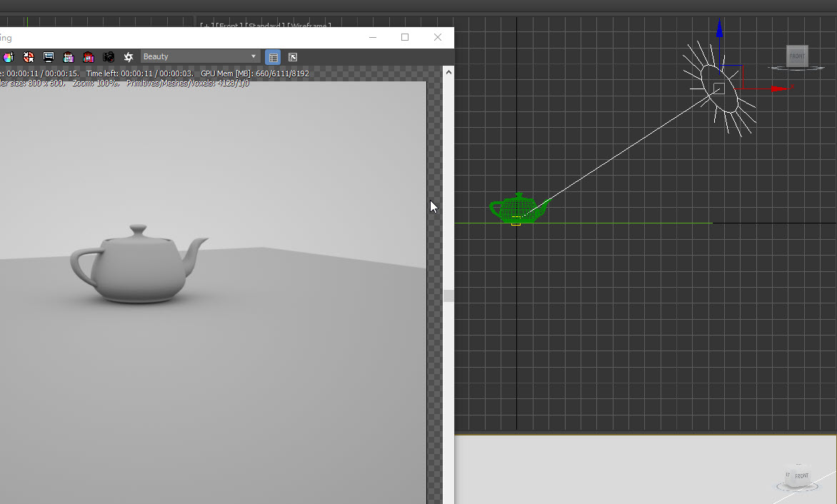Click the red region render icon
Screen dimensions: 837x504
pos(89,57)
